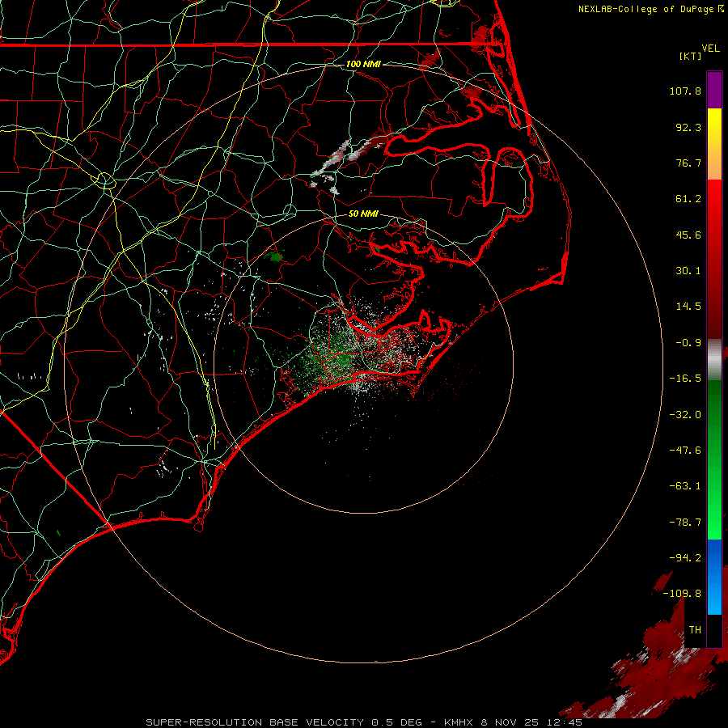Click the -94.2 velocity scale value
Viewport: 728px width, 728px height.
coord(685,557)
